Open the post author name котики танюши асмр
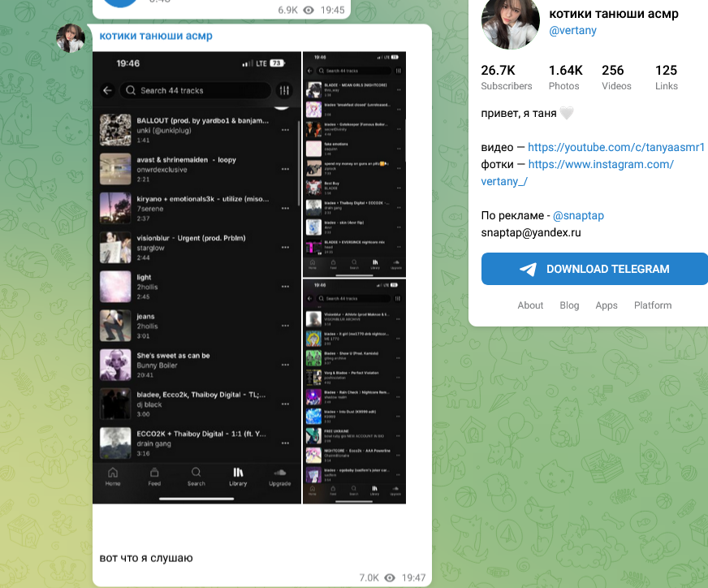Image resolution: width=708 pixels, height=588 pixels. coord(156,36)
